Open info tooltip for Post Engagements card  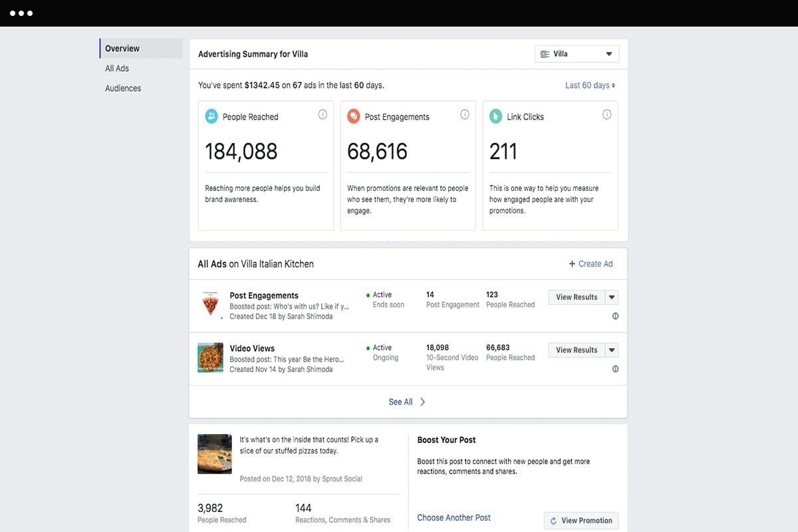[465, 114]
